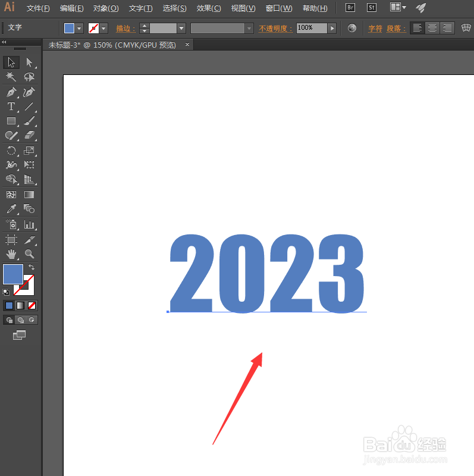Open Arrange Documents dropdown
Screen dimensions: 474x476
click(x=398, y=7)
